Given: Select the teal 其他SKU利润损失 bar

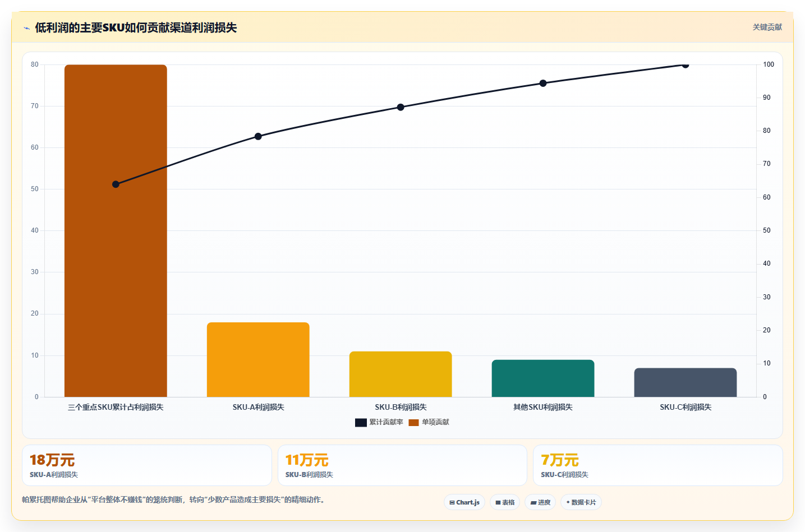Looking at the screenshot, I should click(543, 378).
